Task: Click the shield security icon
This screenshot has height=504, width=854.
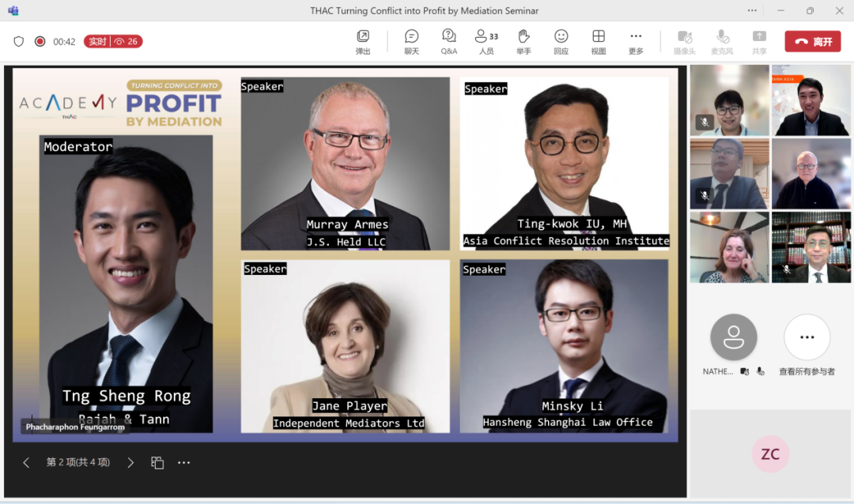Action: coord(18,41)
